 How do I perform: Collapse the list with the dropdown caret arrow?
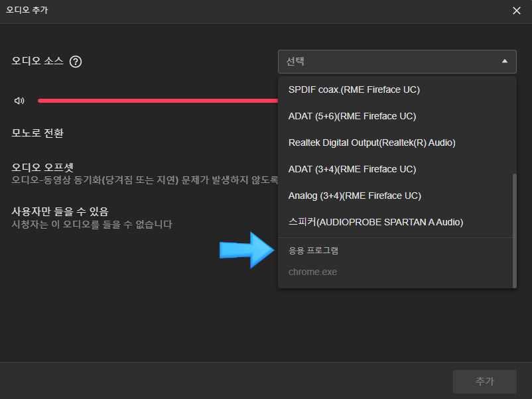point(505,62)
